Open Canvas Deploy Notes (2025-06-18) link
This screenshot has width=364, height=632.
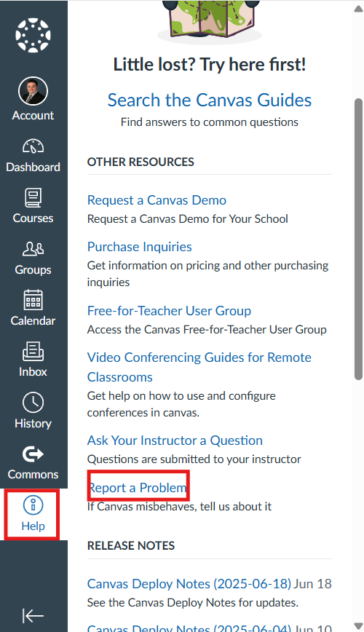[x=189, y=584]
